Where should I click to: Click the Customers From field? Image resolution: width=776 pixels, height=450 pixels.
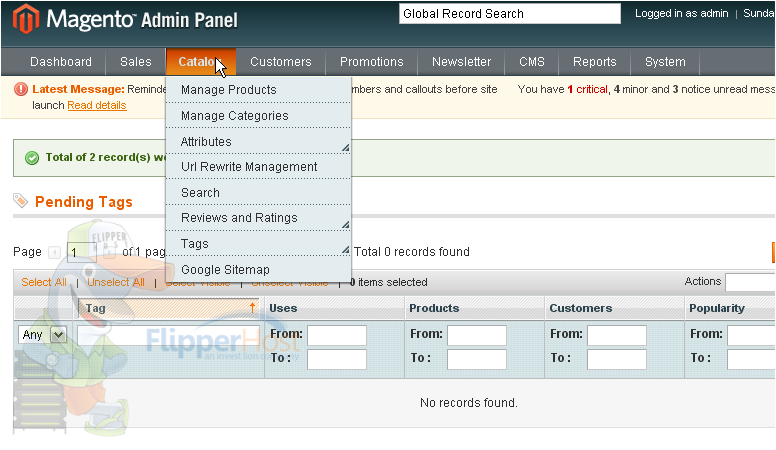point(617,335)
